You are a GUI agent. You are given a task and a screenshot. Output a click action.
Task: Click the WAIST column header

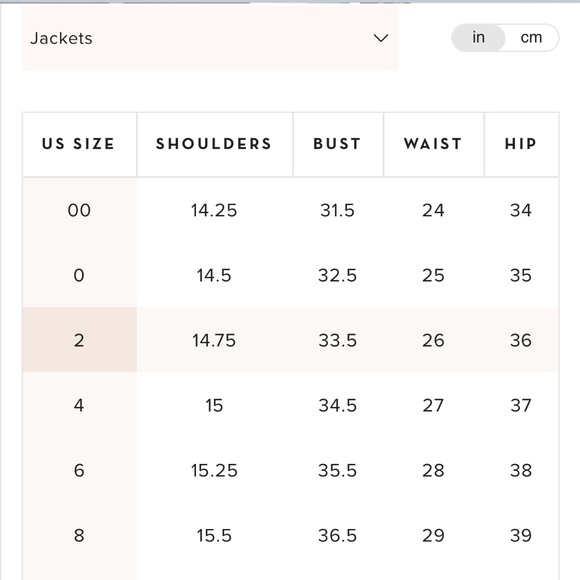coord(434,144)
